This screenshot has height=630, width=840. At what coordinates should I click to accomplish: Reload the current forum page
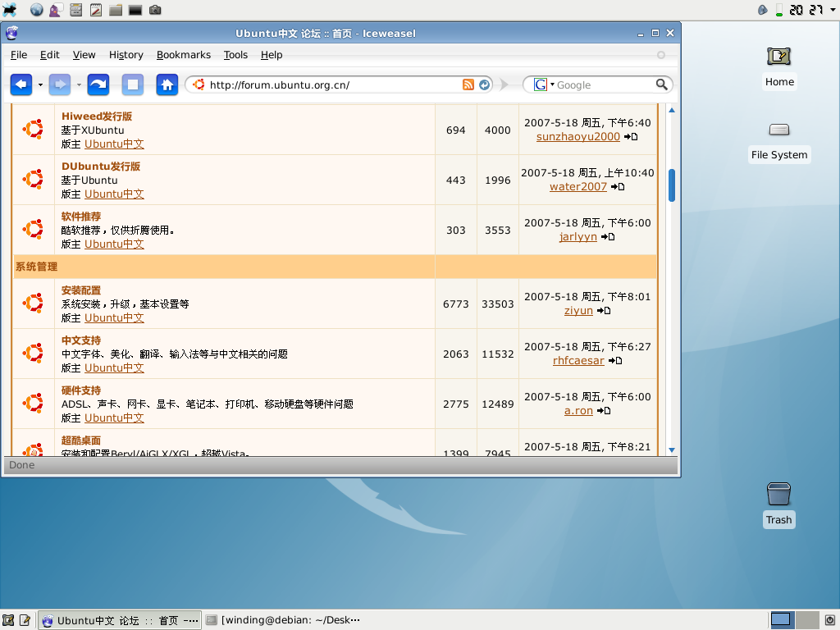[98, 84]
